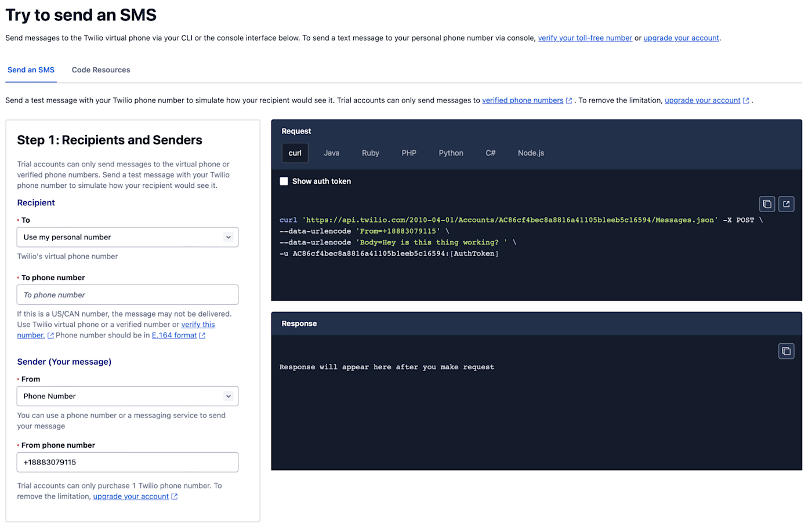Click the Sender (Your message) heading

click(64, 362)
